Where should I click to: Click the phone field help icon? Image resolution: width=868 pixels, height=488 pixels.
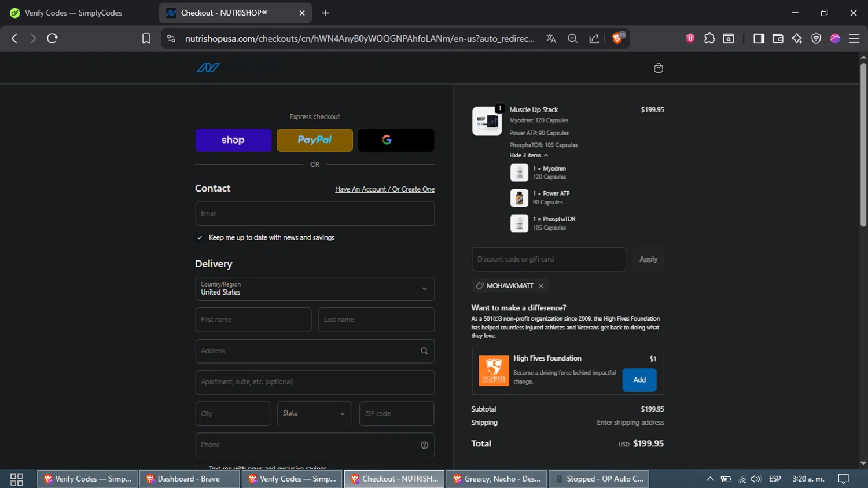click(424, 445)
